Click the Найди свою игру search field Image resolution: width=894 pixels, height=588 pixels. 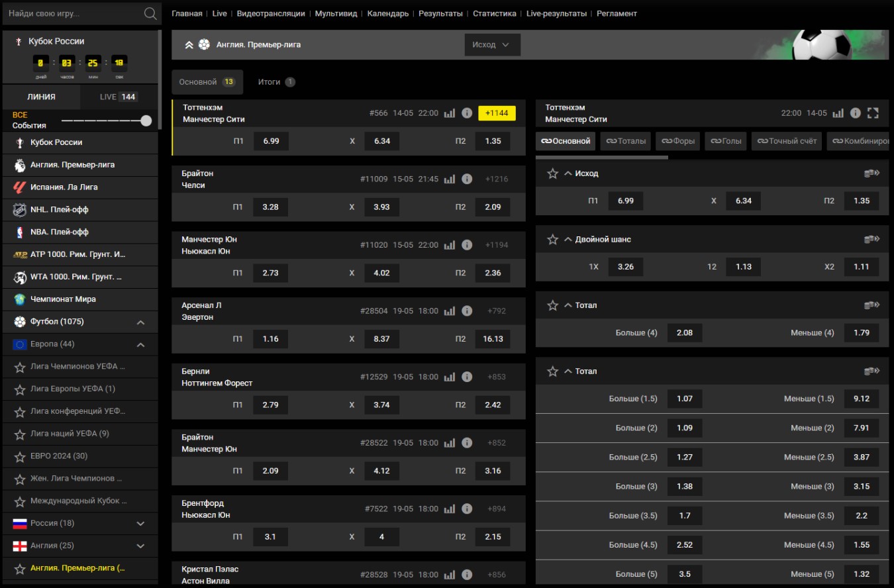point(73,13)
